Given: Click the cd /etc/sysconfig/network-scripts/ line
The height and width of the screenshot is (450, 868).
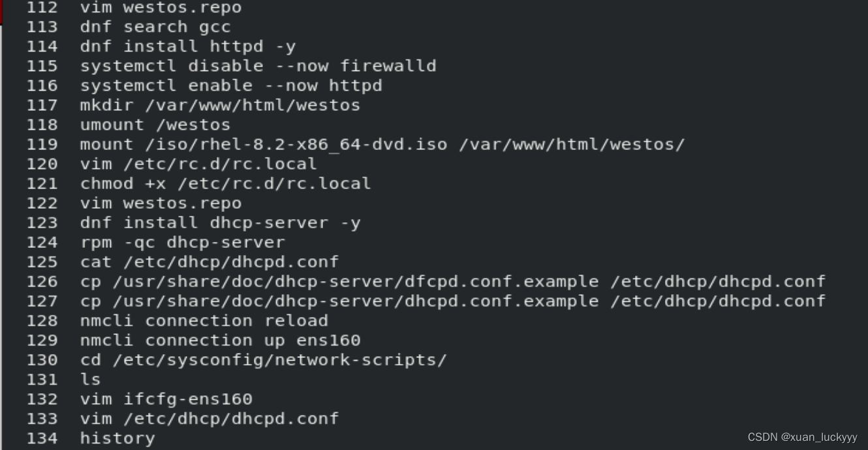Looking at the screenshot, I should [263, 360].
